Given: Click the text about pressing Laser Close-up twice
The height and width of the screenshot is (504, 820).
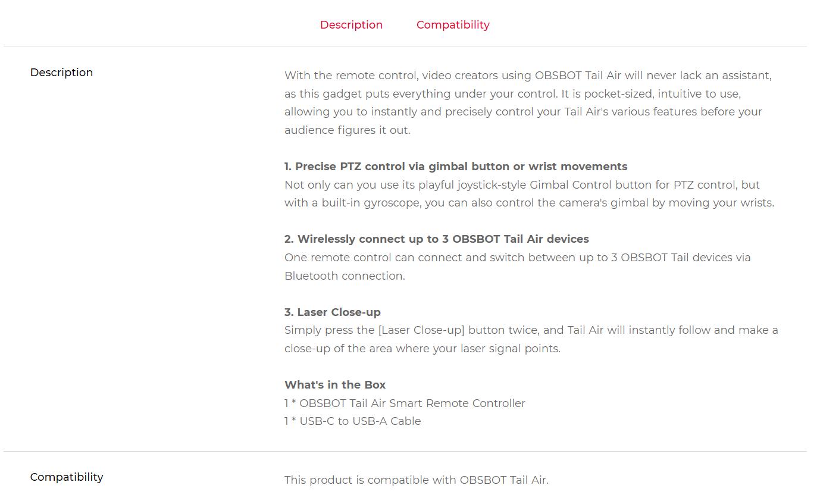Looking at the screenshot, I should 531,330.
